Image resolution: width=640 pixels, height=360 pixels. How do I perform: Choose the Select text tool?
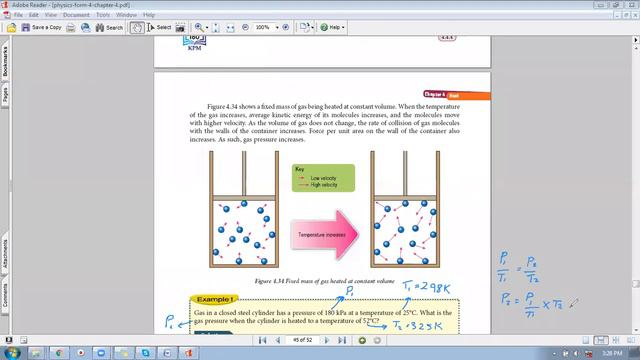(x=159, y=27)
